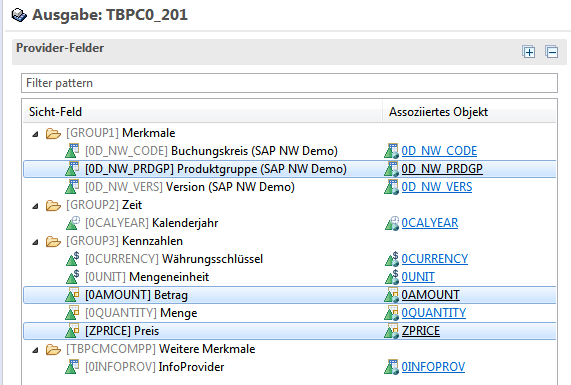Click key figure icon of 0QUANTITY Menge row
This screenshot has height=385, width=571.
pos(72,313)
